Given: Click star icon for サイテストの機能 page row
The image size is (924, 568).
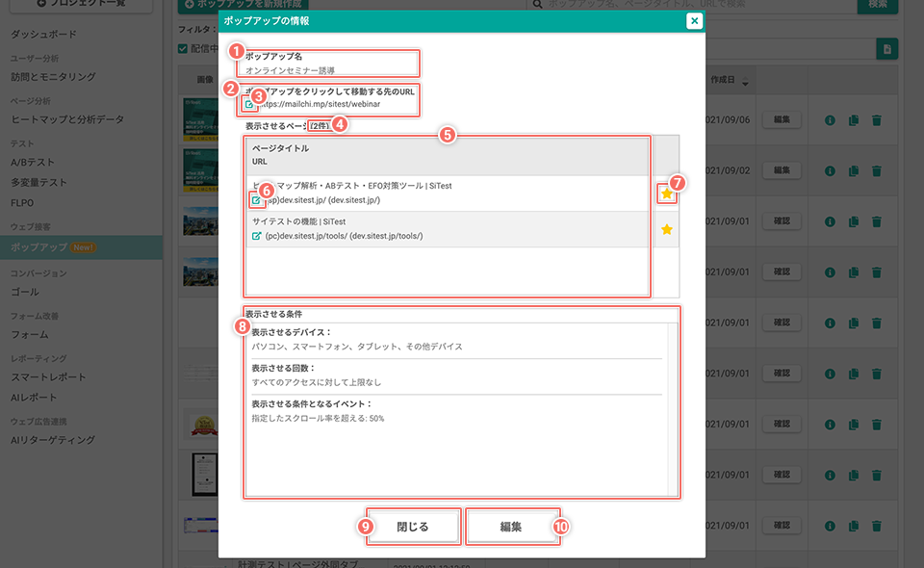Looking at the screenshot, I should pyautogui.click(x=667, y=230).
